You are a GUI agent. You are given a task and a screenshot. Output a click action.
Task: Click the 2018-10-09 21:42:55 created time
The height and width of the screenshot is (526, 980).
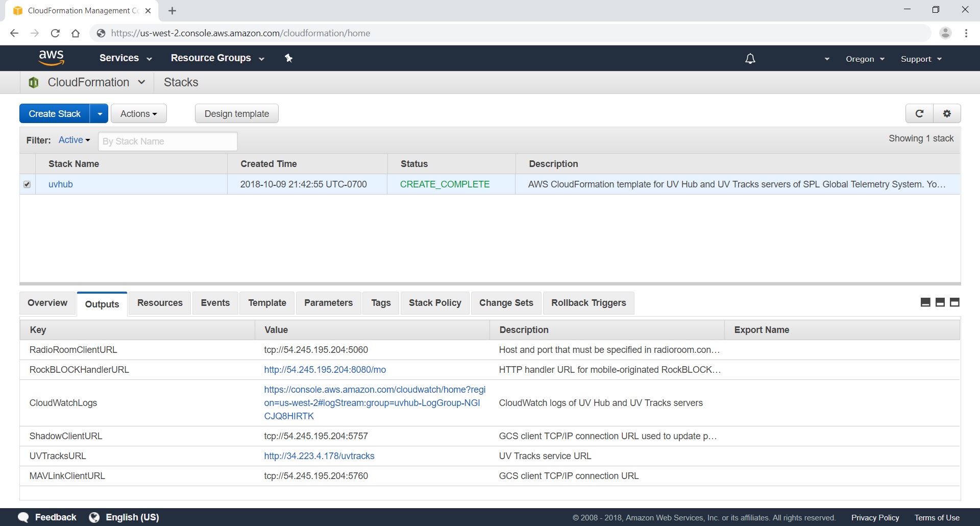[x=303, y=184]
